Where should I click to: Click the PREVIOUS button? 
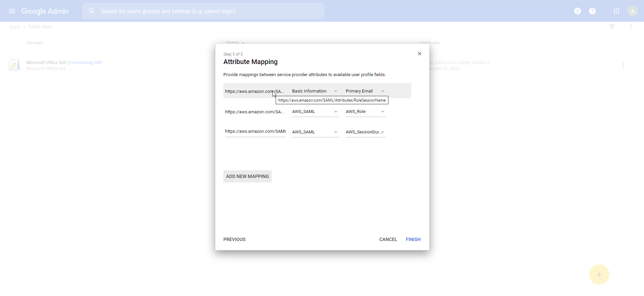pyautogui.click(x=234, y=239)
